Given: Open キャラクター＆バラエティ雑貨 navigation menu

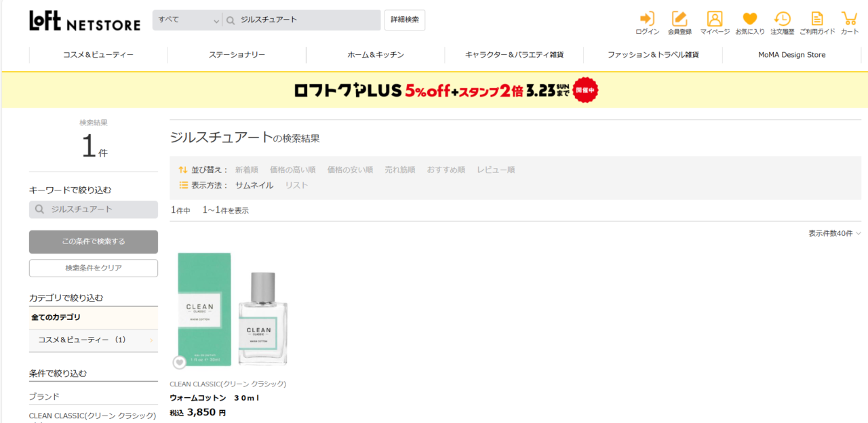Looking at the screenshot, I should pos(514,55).
